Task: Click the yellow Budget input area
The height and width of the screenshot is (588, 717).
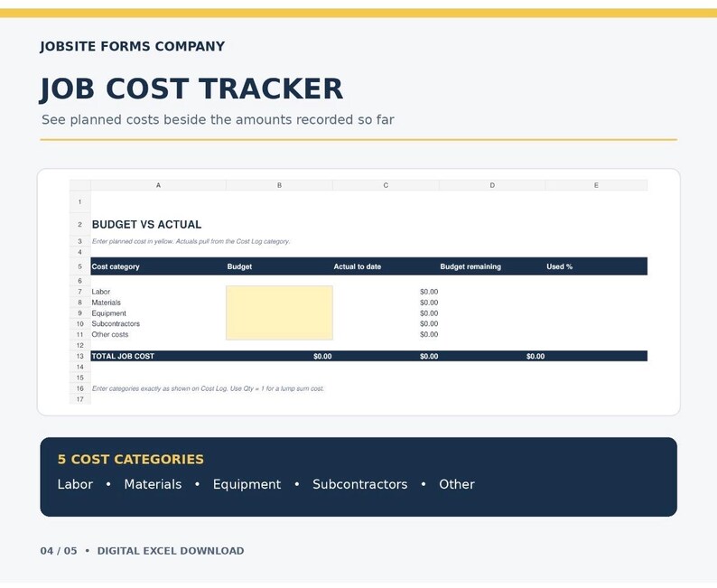Action: pos(279,313)
